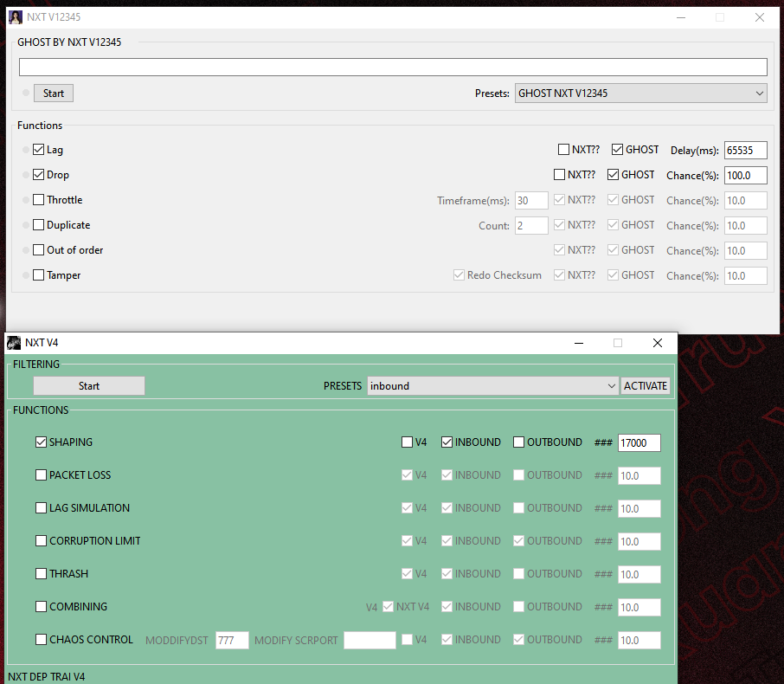Click Start in the GHOST BY NXT V12345 window
The image size is (784, 684).
click(54, 93)
